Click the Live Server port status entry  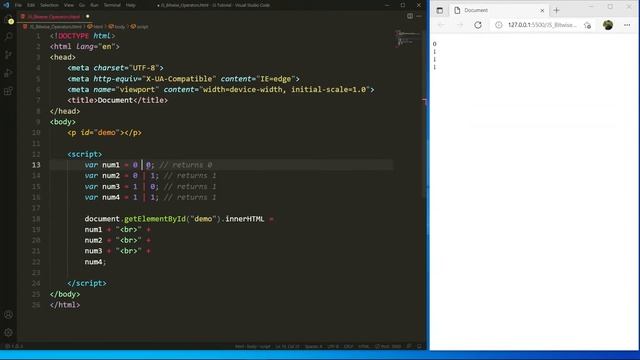(x=388, y=346)
